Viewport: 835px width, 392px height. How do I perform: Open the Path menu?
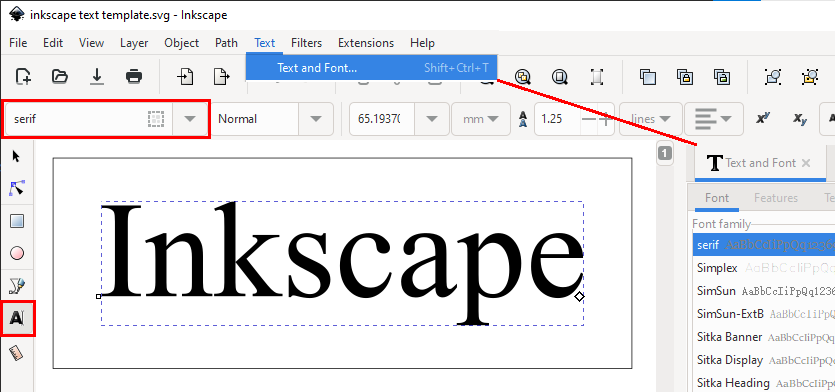click(x=226, y=43)
